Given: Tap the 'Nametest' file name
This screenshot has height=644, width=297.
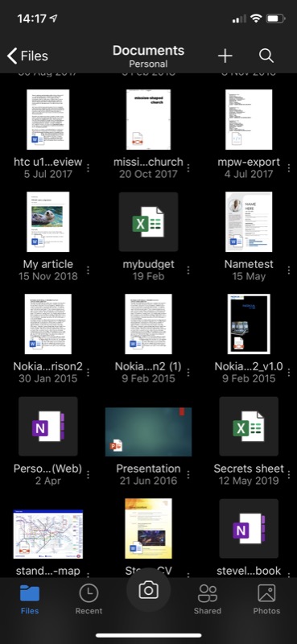Looking at the screenshot, I should pyautogui.click(x=249, y=264).
